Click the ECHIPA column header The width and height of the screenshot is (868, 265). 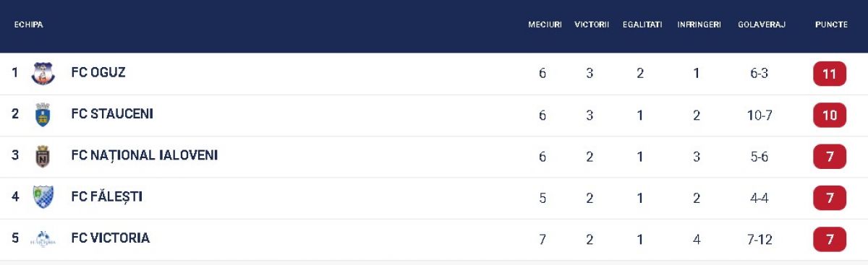tap(29, 25)
